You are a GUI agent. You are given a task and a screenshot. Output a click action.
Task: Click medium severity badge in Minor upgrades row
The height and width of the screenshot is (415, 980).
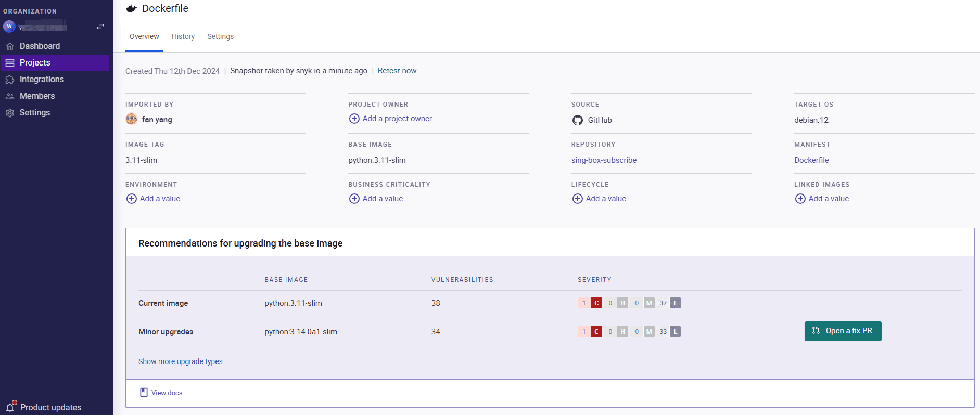(649, 332)
